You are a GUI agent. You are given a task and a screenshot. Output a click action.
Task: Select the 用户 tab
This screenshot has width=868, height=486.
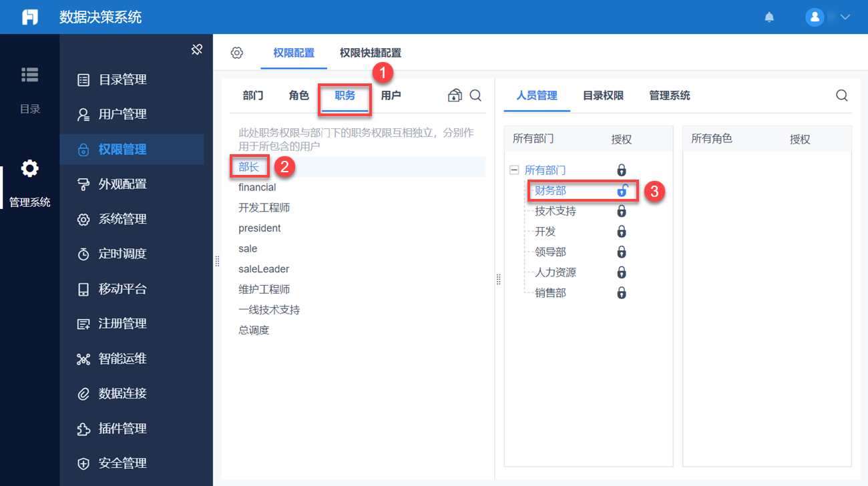coord(391,95)
